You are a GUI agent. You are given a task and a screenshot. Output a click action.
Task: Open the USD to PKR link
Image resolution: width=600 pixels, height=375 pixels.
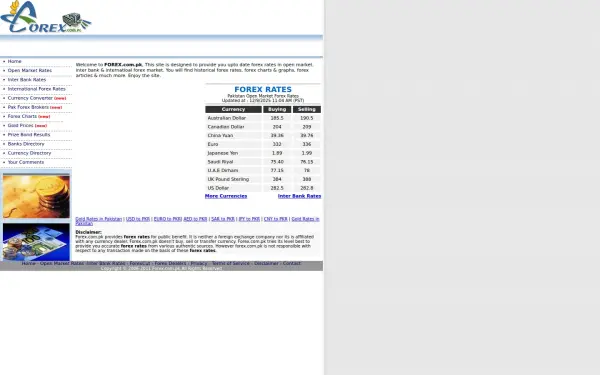[x=138, y=219]
